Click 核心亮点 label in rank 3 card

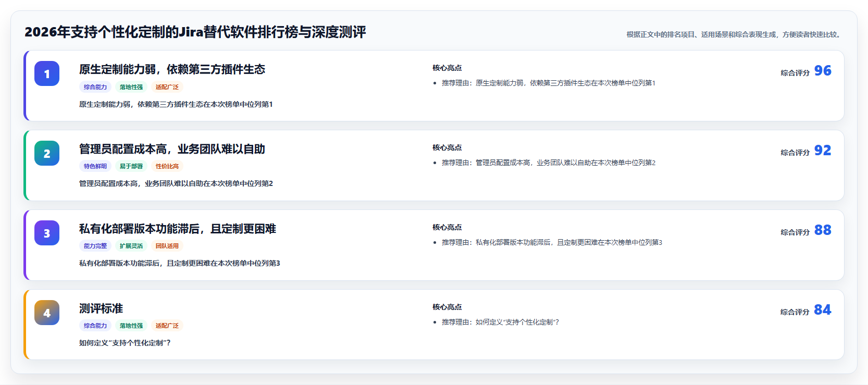pyautogui.click(x=447, y=227)
